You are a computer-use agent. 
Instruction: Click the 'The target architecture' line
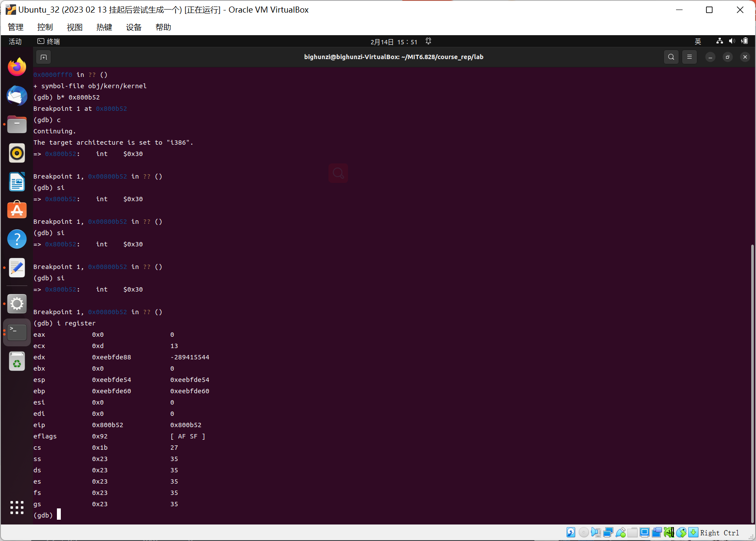(113, 143)
